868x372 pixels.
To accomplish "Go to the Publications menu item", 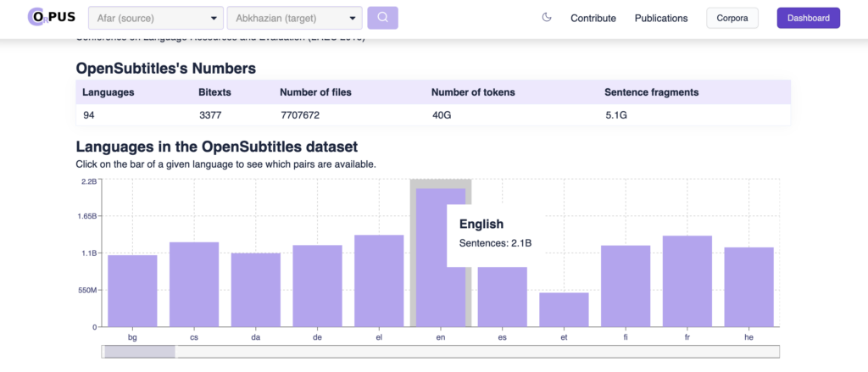I will (661, 18).
